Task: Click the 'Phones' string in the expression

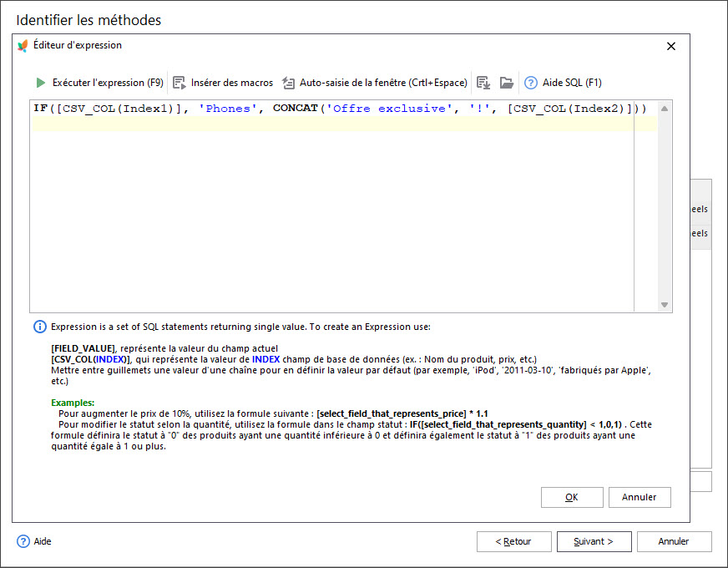Action: tap(228, 109)
